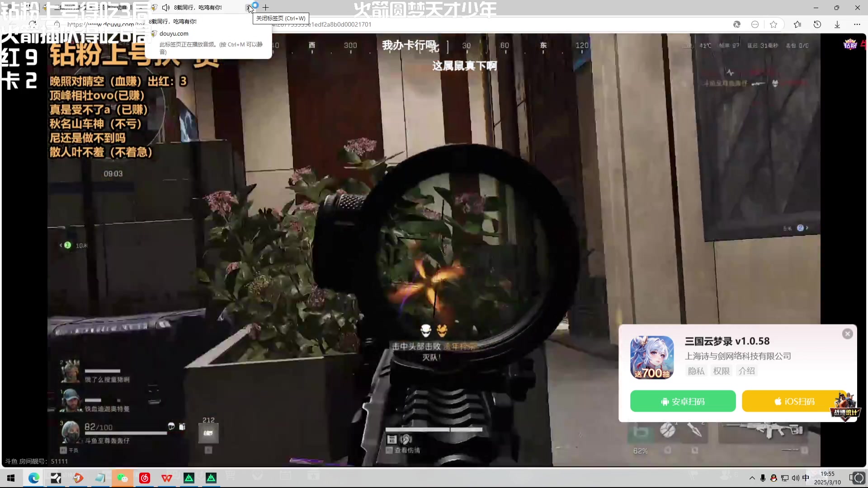Add this page to favorites with the star
The image size is (868, 488).
coord(774,24)
